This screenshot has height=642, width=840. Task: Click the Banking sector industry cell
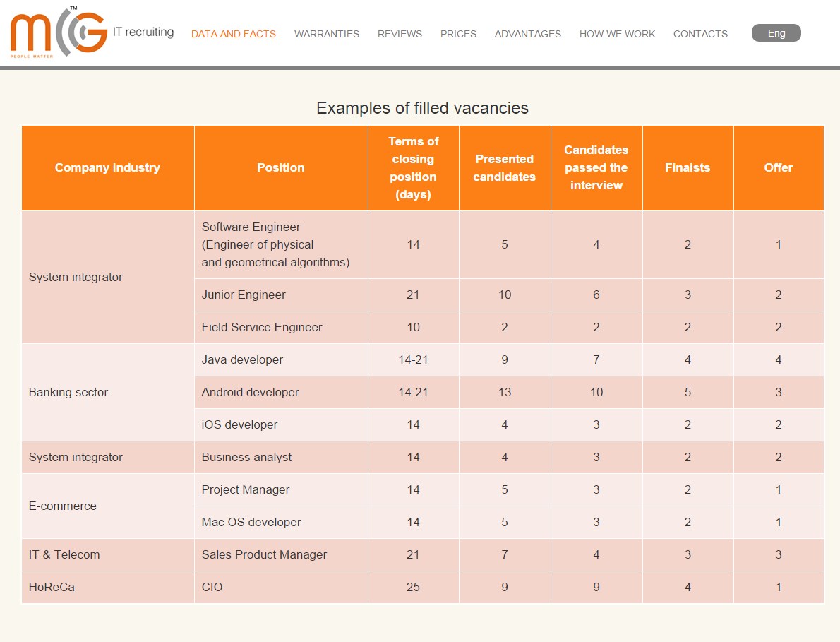point(68,392)
